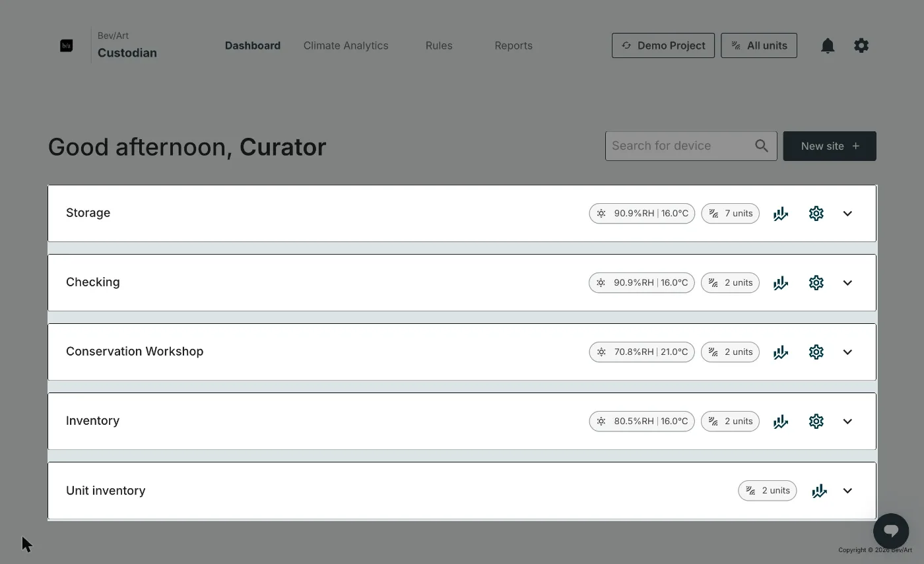This screenshot has height=564, width=924.
Task: Open analytics chart for Unit inventory
Action: point(819,491)
